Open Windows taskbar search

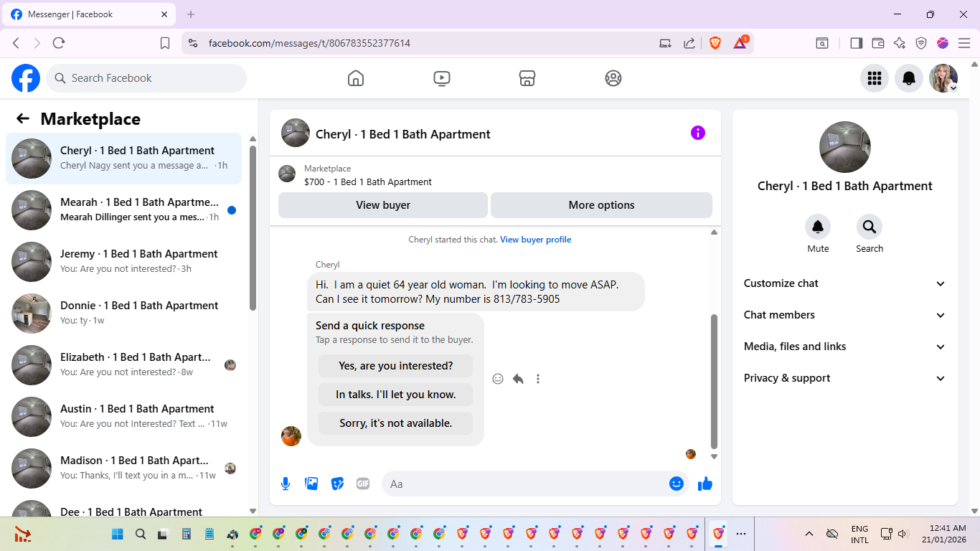click(x=141, y=534)
